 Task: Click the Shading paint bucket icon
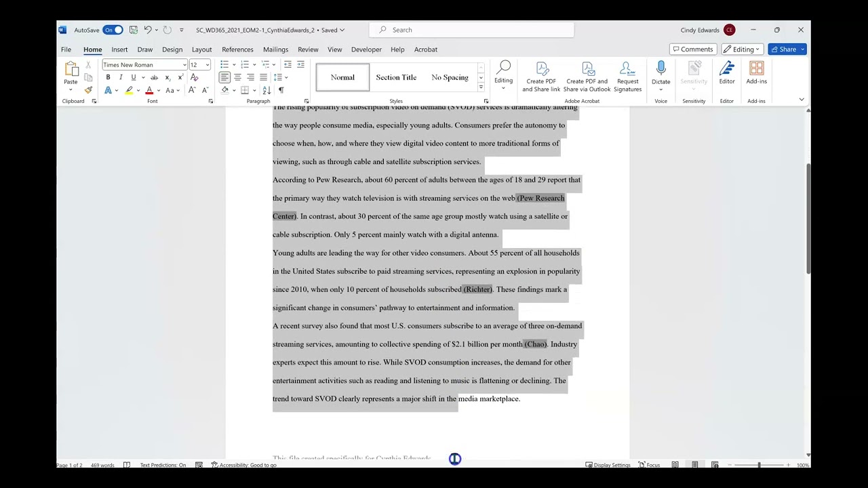[225, 90]
